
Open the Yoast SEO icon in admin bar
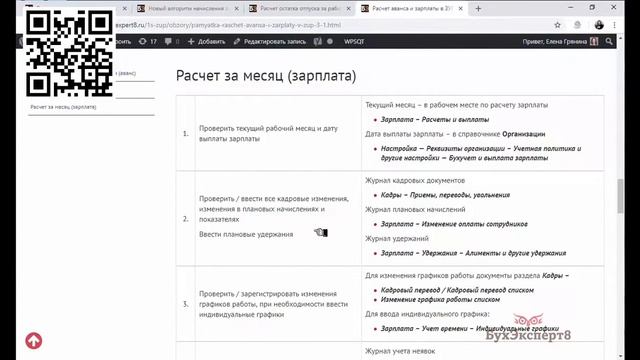click(318, 41)
